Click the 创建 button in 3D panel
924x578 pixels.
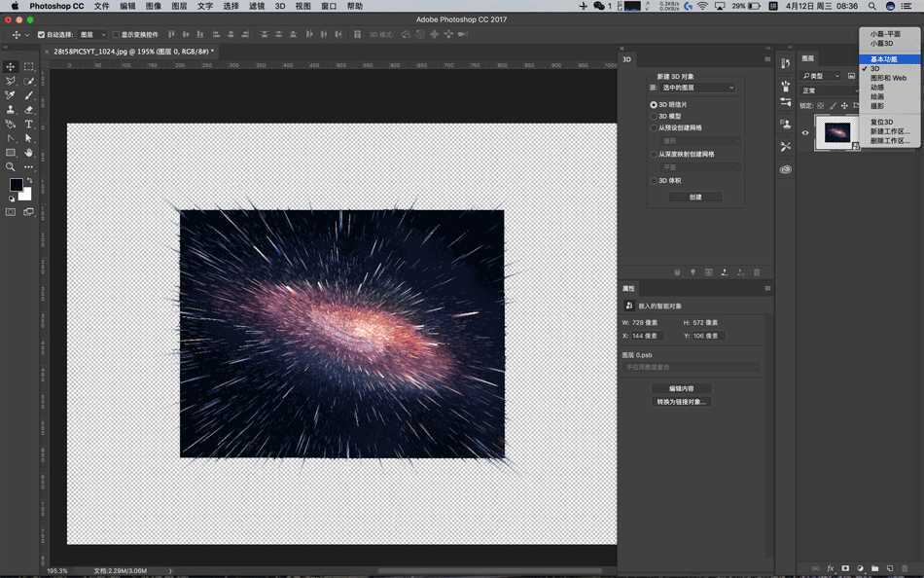click(696, 197)
